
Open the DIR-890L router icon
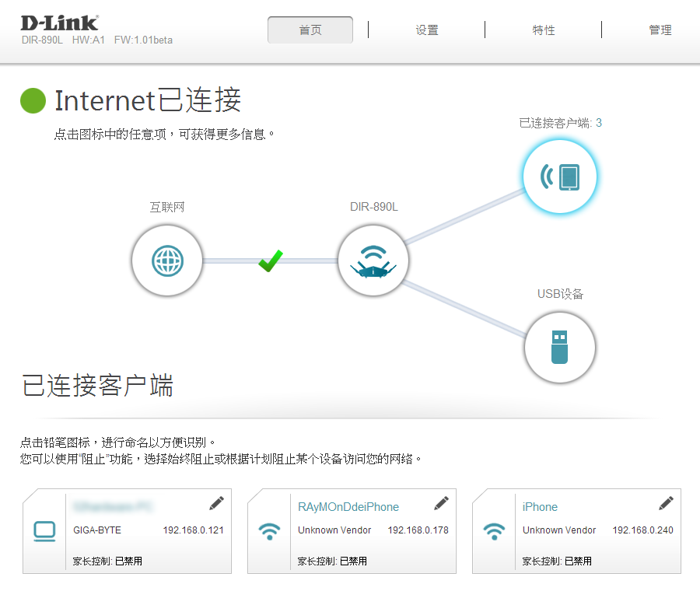(x=373, y=261)
